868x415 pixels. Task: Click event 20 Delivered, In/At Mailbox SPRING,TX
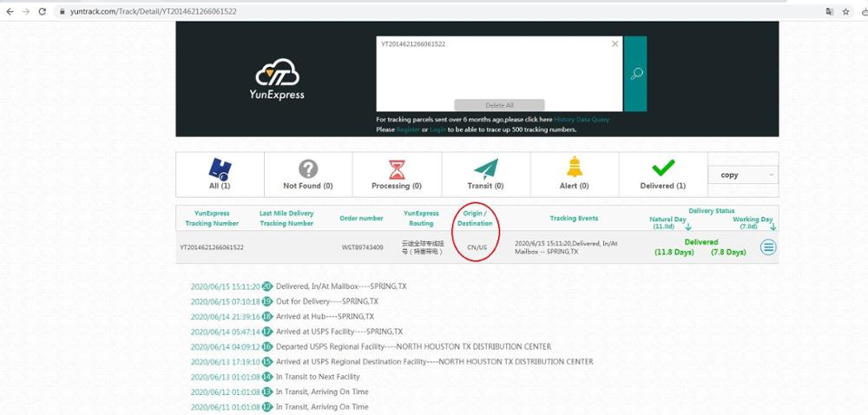pyautogui.click(x=341, y=287)
